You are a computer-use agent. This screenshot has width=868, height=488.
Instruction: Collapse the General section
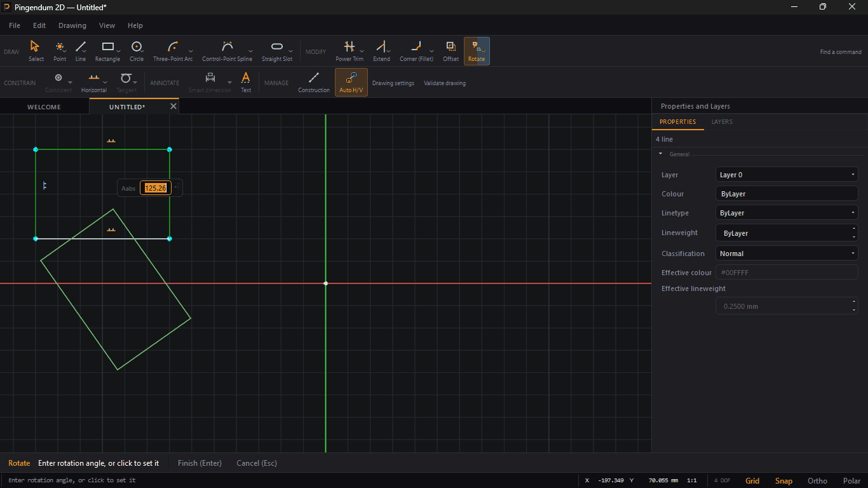coord(660,154)
